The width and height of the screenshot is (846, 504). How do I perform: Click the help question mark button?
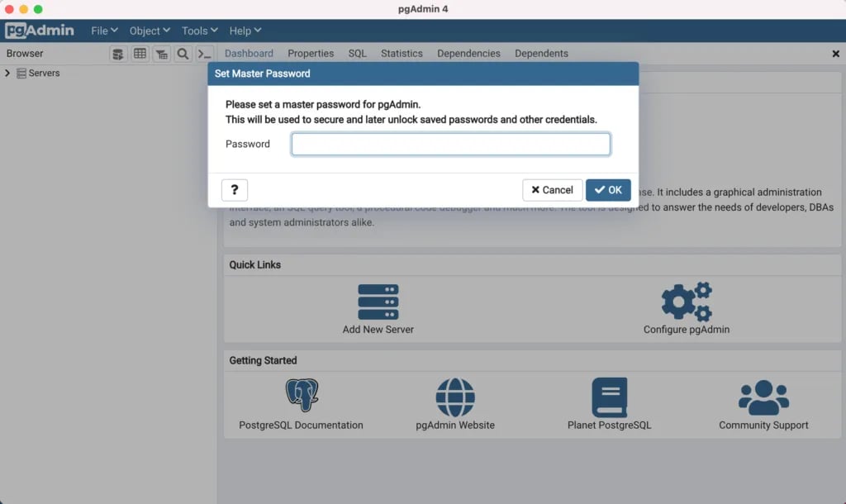(234, 190)
